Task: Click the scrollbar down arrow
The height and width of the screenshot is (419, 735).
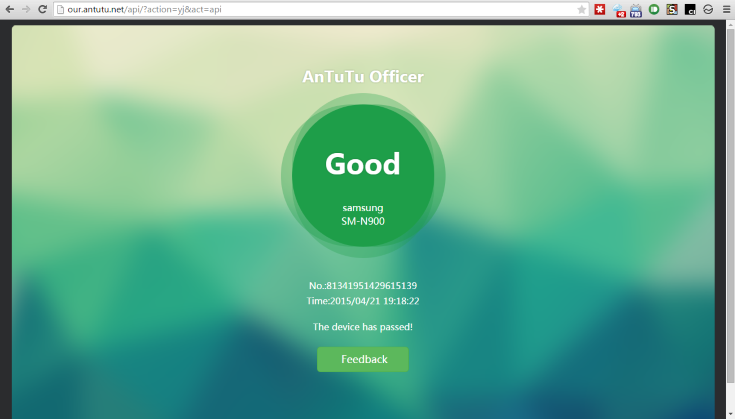Action: tap(730, 415)
